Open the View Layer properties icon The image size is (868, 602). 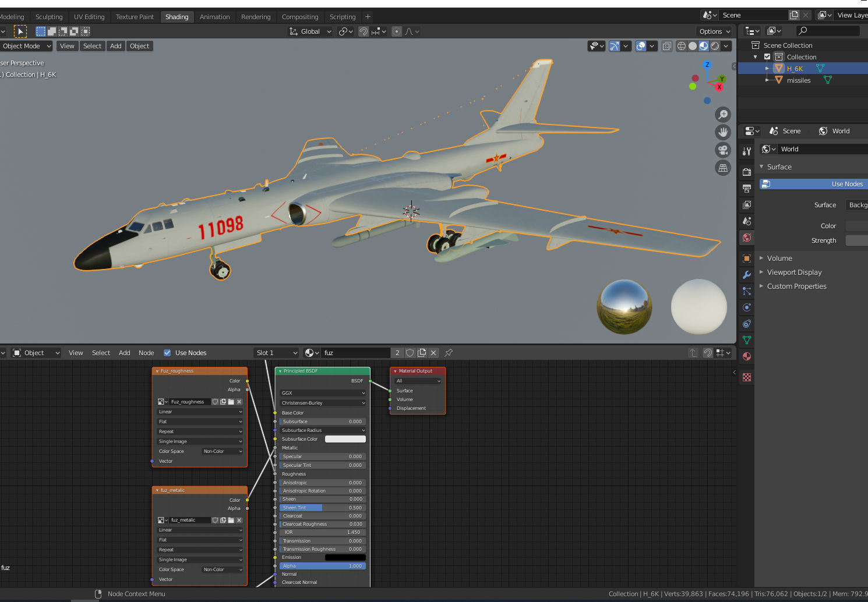(747, 204)
